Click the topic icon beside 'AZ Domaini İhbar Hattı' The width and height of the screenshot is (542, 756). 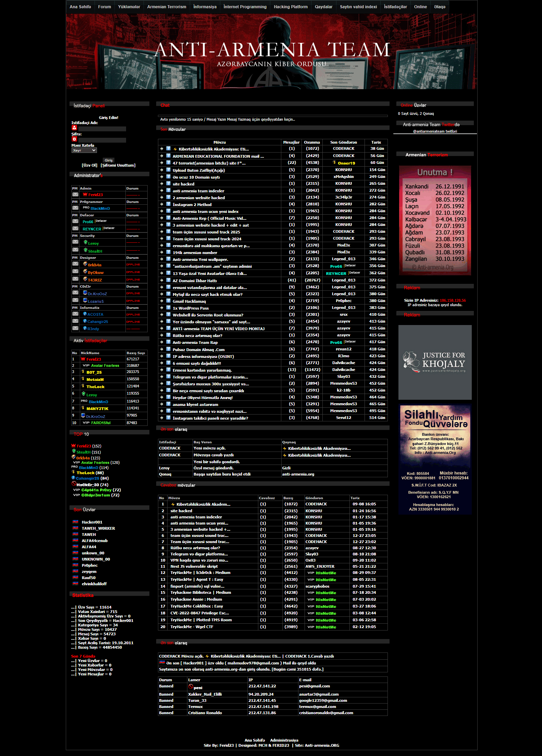pos(169,280)
